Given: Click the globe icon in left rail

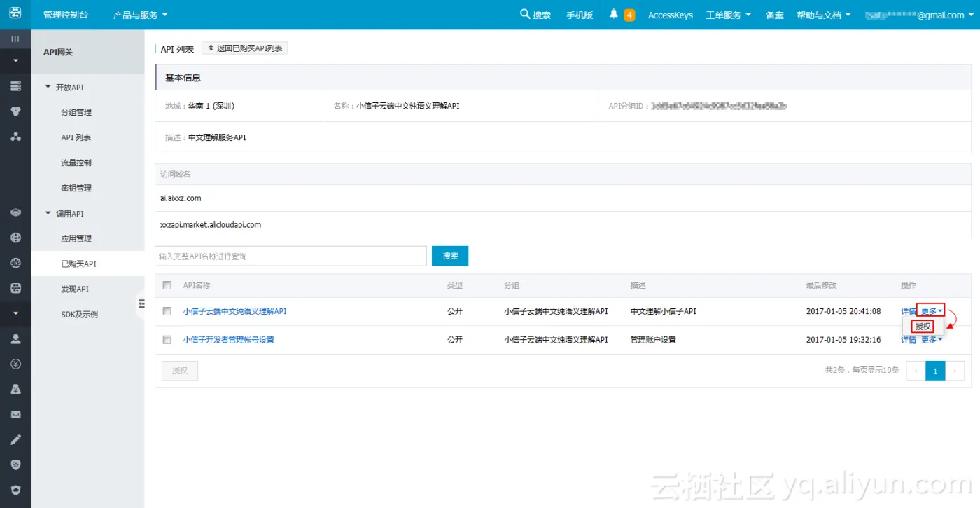Looking at the screenshot, I should (x=15, y=237).
